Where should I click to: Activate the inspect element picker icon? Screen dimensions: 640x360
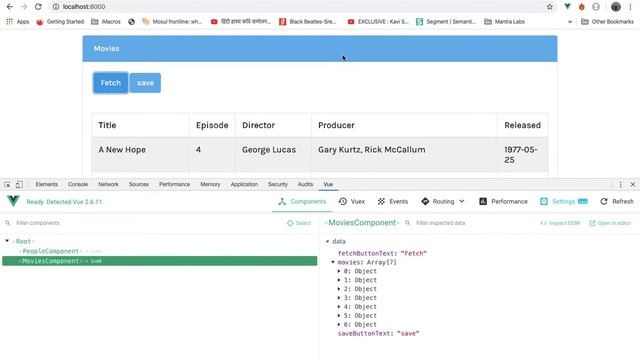7,184
